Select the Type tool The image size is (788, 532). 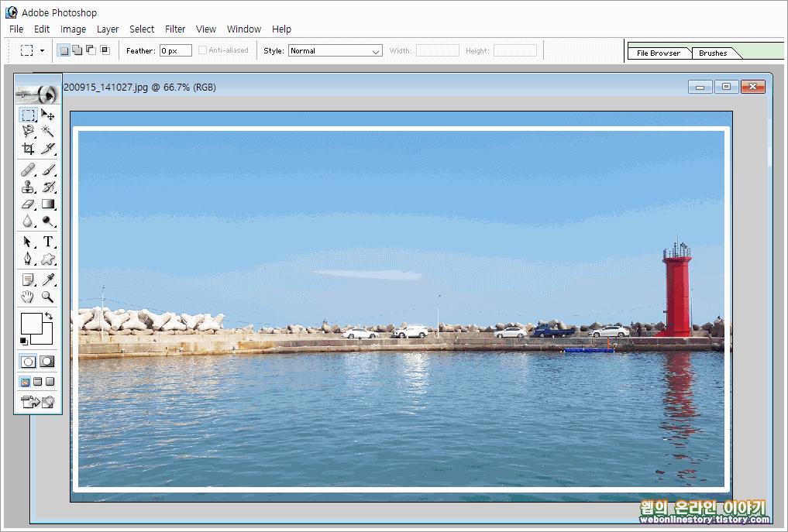click(x=48, y=242)
